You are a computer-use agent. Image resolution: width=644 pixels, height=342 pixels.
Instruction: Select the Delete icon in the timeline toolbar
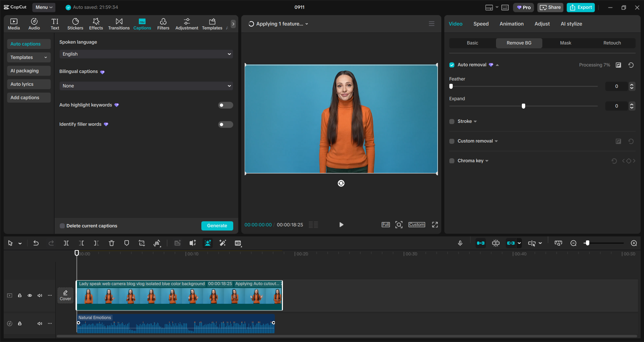pos(111,243)
